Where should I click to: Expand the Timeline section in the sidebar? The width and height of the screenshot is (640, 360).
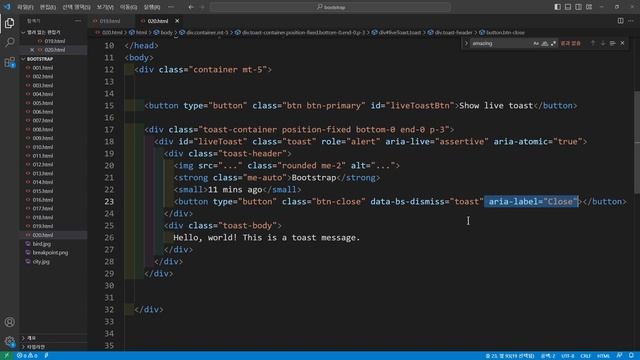pyautogui.click(x=53, y=347)
